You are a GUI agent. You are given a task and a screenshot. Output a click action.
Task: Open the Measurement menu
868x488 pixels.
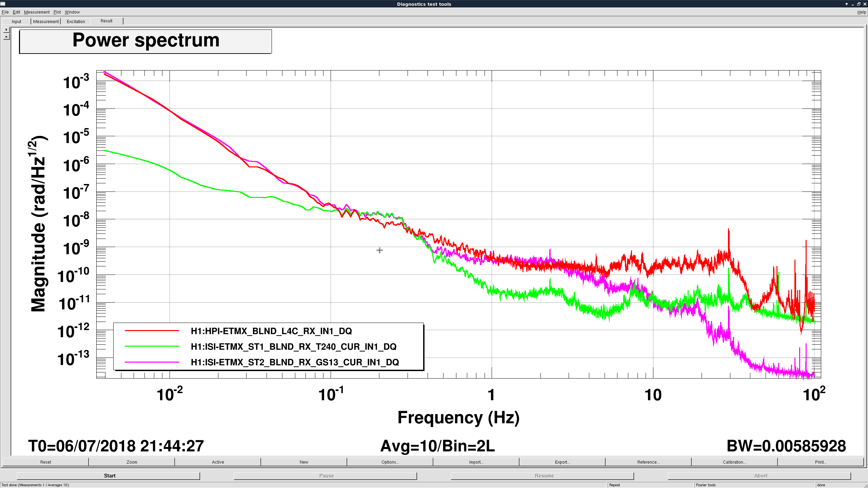[x=37, y=12]
